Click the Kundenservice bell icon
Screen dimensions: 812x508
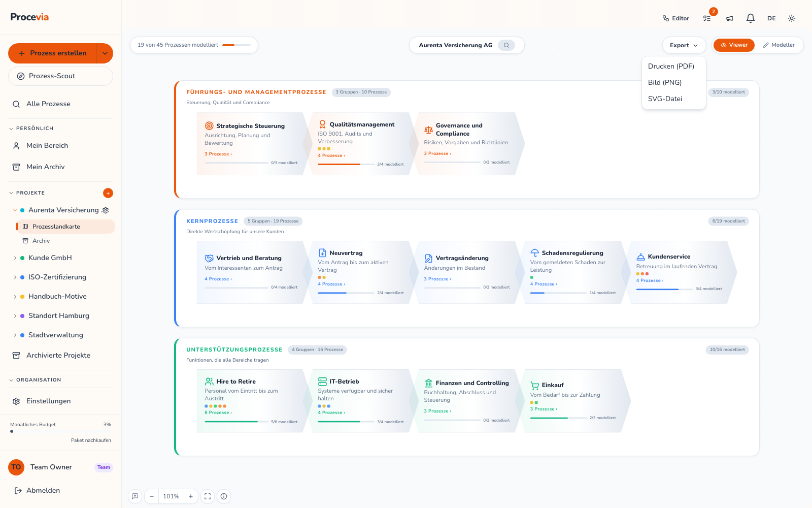(x=640, y=257)
